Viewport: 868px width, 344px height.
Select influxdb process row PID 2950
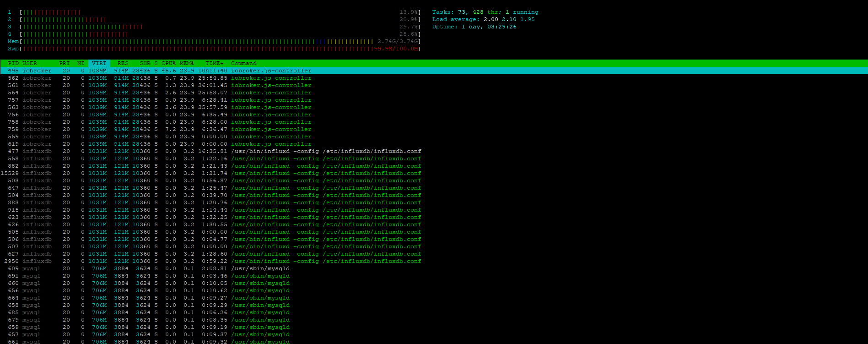[434, 261]
